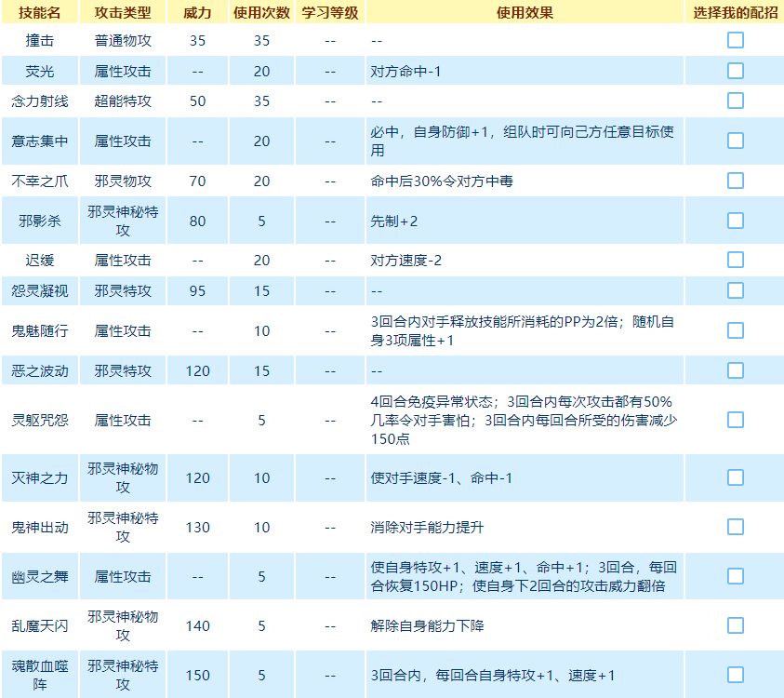Click the effect text 消除对手能力提升
Screen dimensions: 784x698
click(x=427, y=528)
